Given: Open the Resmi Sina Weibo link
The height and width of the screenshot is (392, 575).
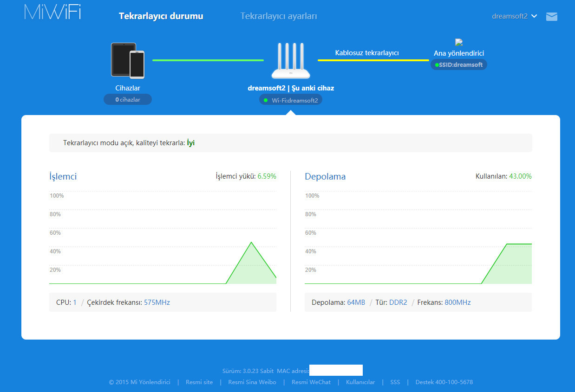Looking at the screenshot, I should click(252, 382).
